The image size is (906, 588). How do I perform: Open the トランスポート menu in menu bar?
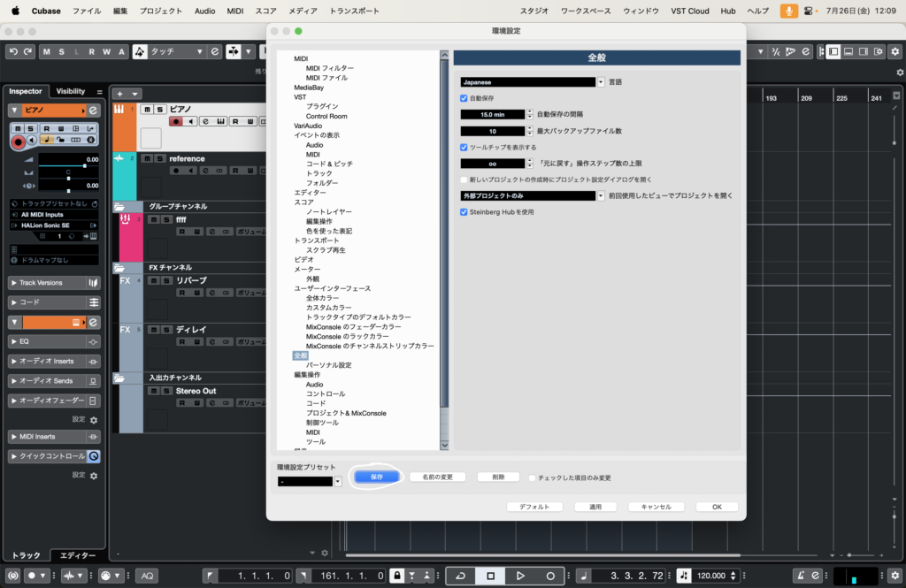pos(354,11)
